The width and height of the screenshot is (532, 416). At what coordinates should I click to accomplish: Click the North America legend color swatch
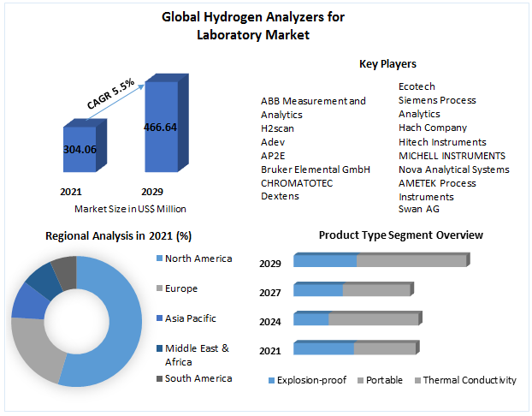coord(159,259)
